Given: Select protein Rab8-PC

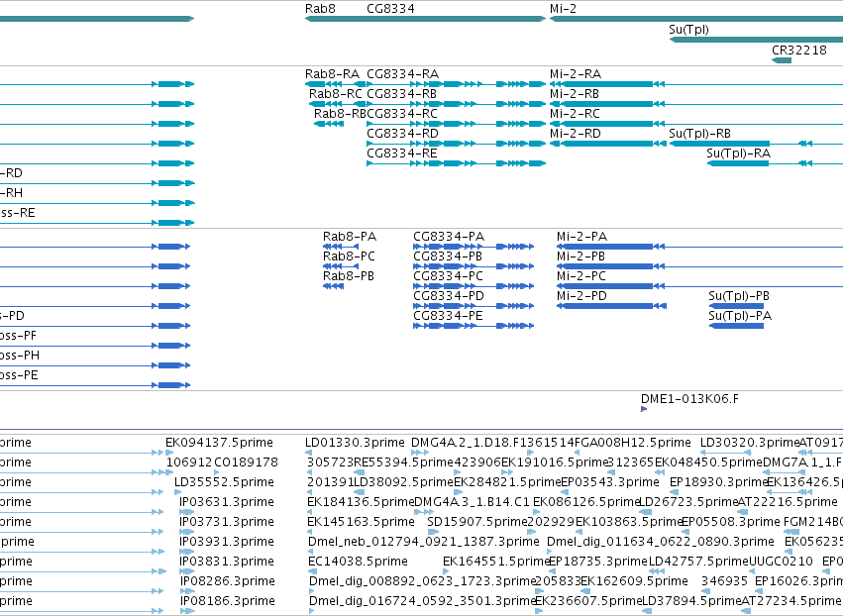Looking at the screenshot, I should coord(349,257).
